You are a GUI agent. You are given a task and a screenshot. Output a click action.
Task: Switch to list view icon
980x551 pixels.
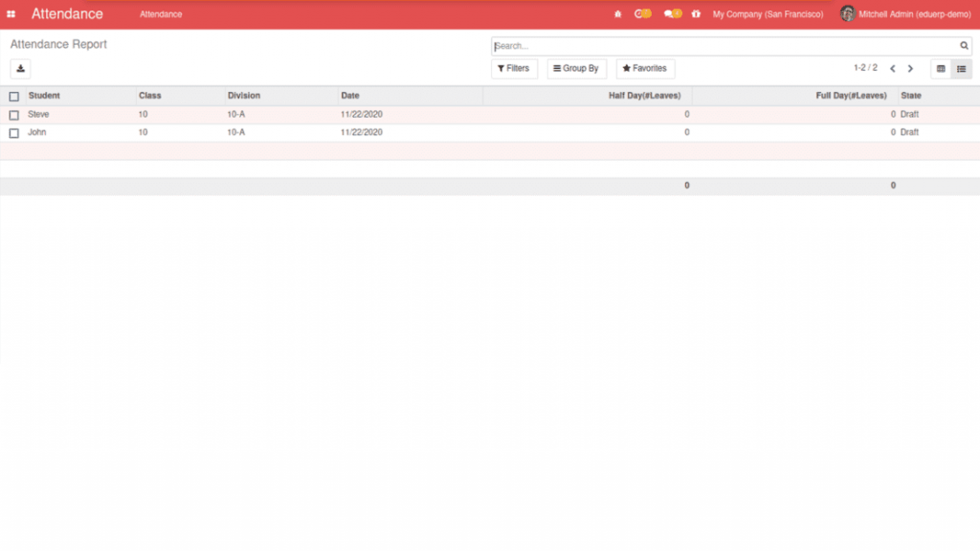961,69
